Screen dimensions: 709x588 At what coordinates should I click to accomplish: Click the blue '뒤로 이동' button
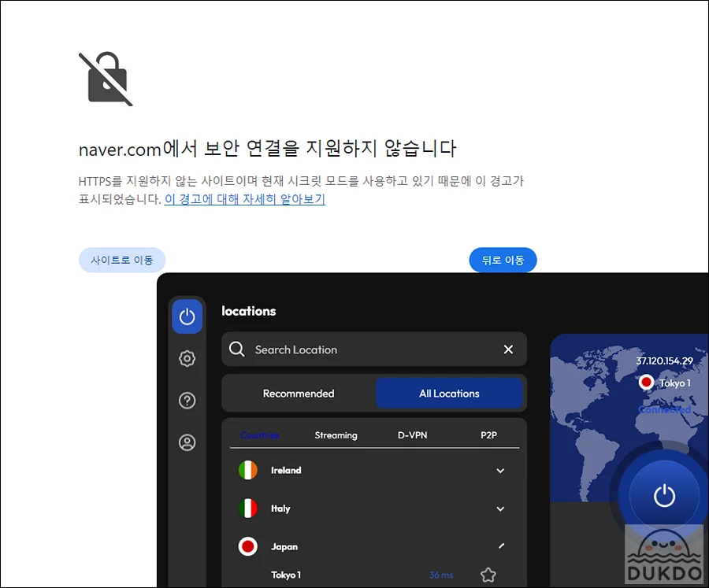(503, 260)
